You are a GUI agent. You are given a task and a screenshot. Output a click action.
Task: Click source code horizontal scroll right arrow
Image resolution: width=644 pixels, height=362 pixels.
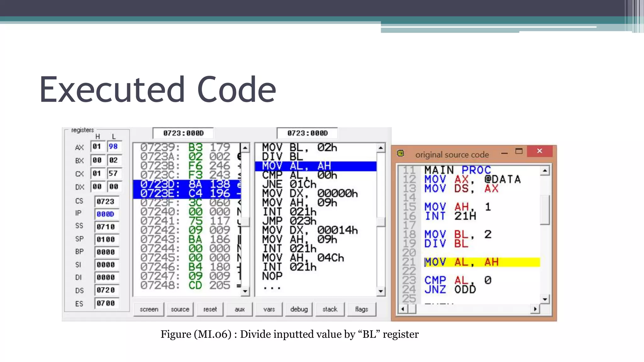(536, 309)
